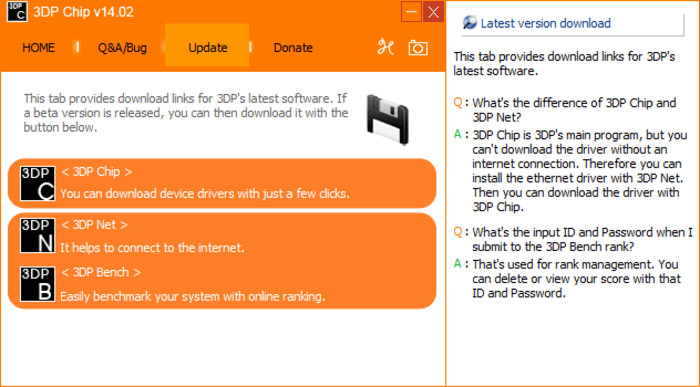The width and height of the screenshot is (700, 387).
Task: Click the globe icon beside Latest version download
Action: (470, 23)
